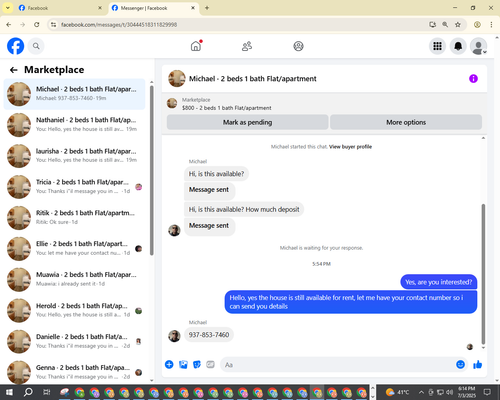Image resolution: width=500 pixels, height=400 pixels.
Task: Open Chrome three-dot menu
Action: click(x=491, y=25)
